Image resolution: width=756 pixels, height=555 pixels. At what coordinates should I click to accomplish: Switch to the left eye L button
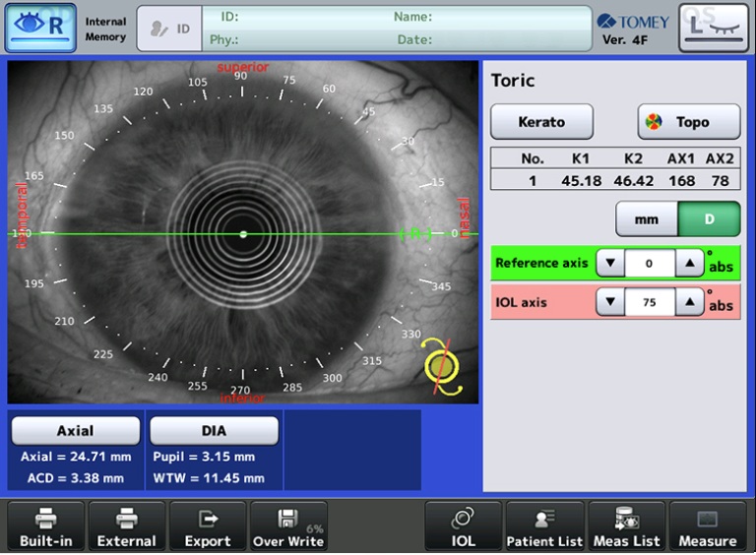point(713,28)
